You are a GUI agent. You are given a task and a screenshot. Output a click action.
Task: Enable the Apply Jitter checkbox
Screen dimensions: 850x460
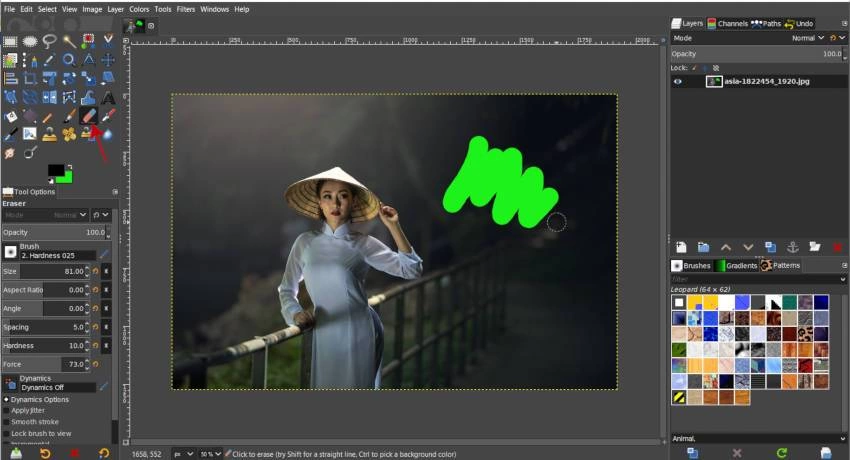pyautogui.click(x=6, y=410)
